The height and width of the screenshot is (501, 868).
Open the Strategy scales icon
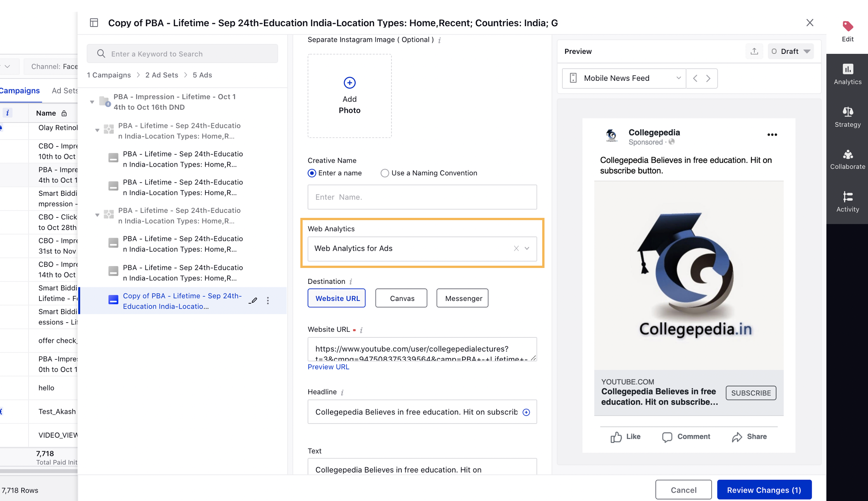point(847,112)
